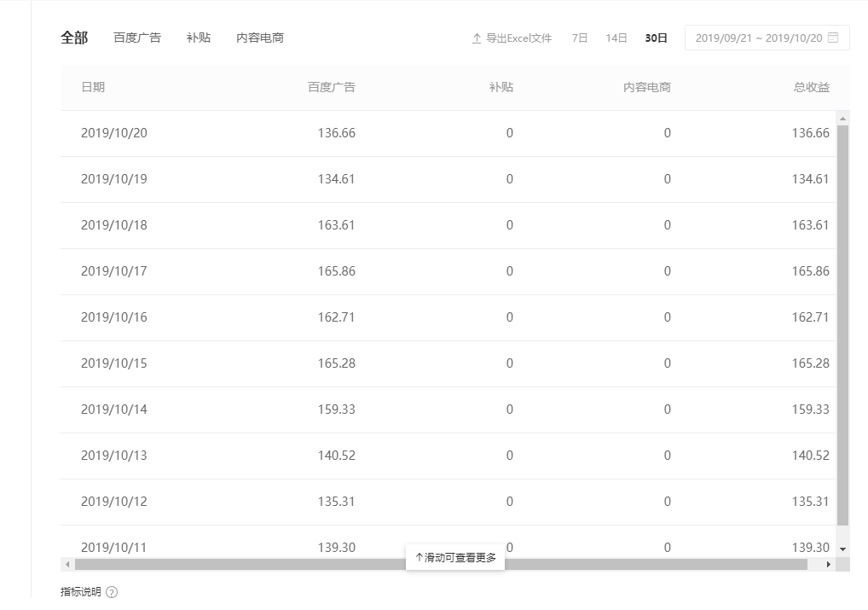Switch to the 内容电商 tab

click(x=260, y=38)
